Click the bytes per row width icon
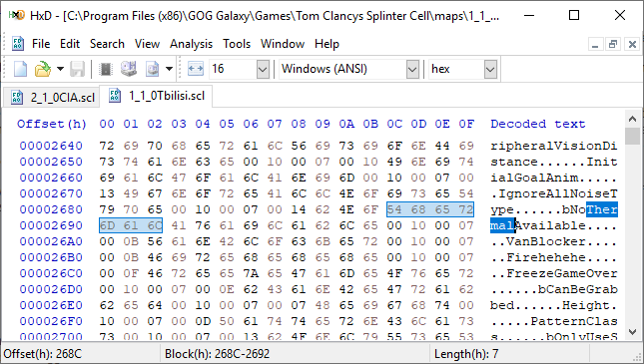The width and height of the screenshot is (644, 364). pyautogui.click(x=196, y=69)
